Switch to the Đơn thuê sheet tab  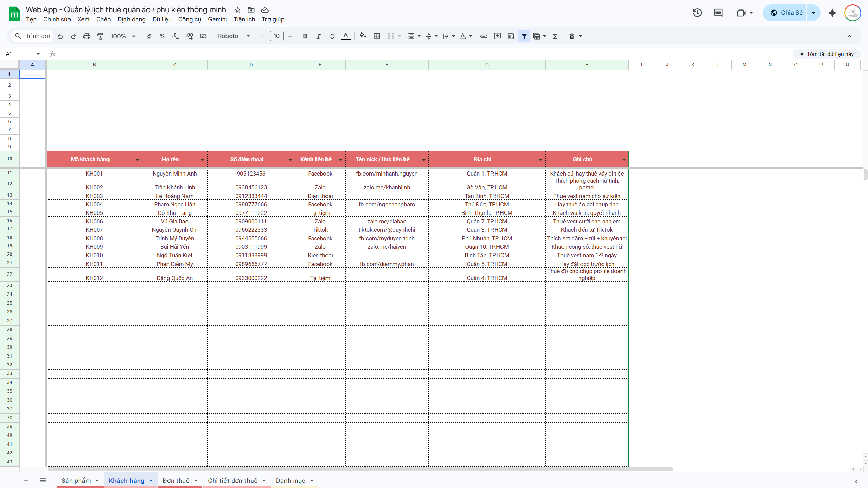176,480
